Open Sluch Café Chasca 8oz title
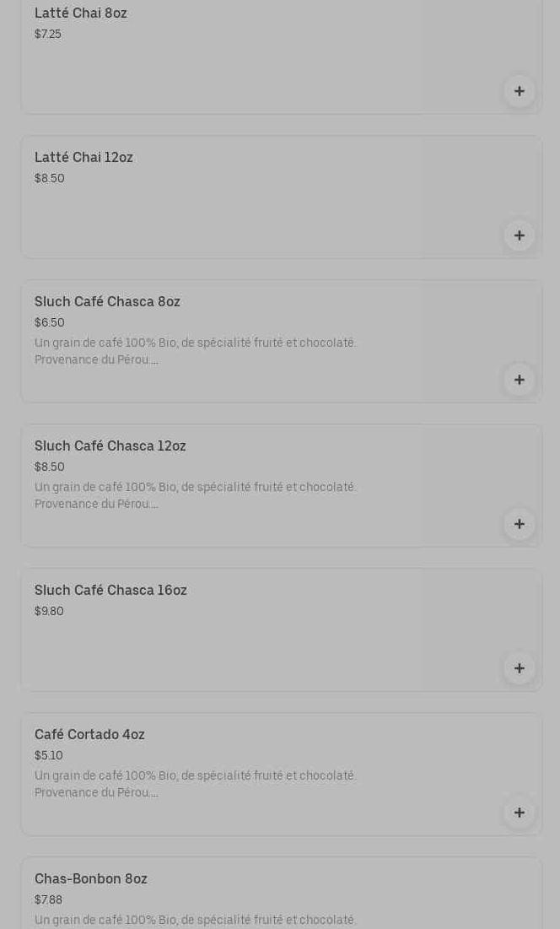The height and width of the screenshot is (929, 560). click(107, 302)
